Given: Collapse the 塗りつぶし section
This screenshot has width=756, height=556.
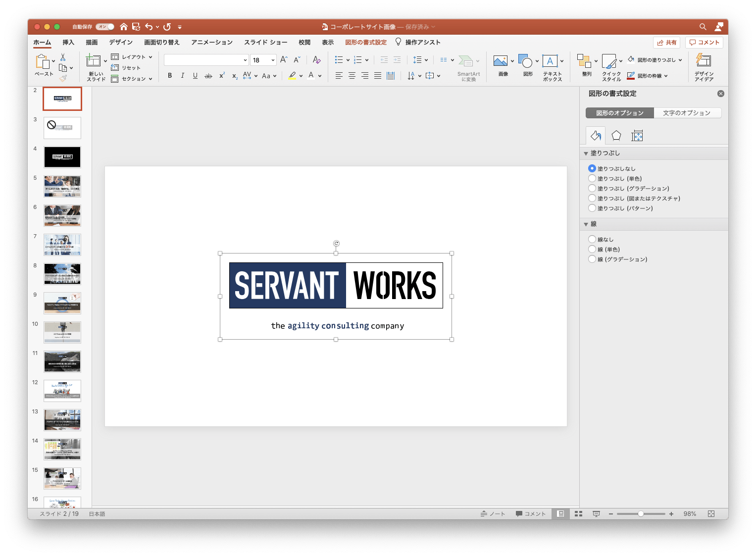Looking at the screenshot, I should (586, 153).
